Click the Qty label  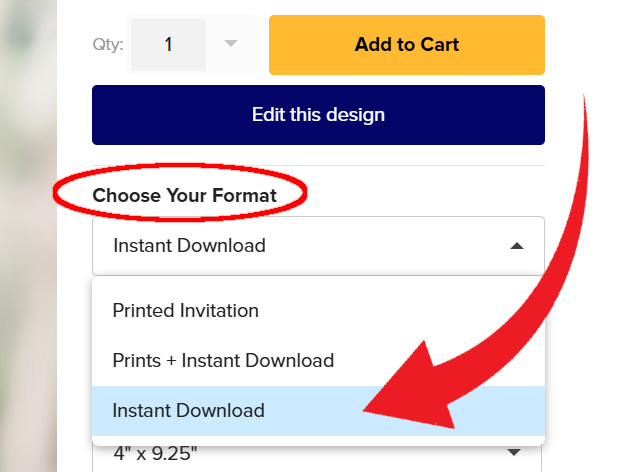coord(108,45)
